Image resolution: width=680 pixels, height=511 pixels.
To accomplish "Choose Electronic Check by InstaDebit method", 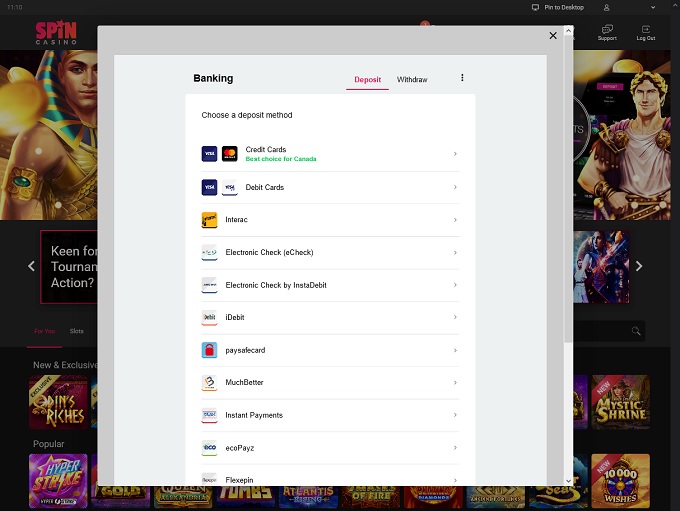I will (276, 285).
